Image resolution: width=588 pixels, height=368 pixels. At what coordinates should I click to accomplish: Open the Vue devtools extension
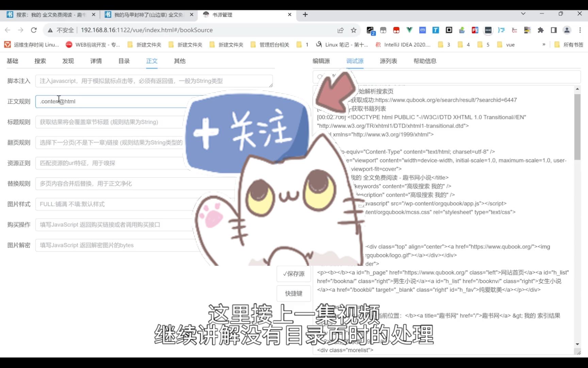[409, 30]
